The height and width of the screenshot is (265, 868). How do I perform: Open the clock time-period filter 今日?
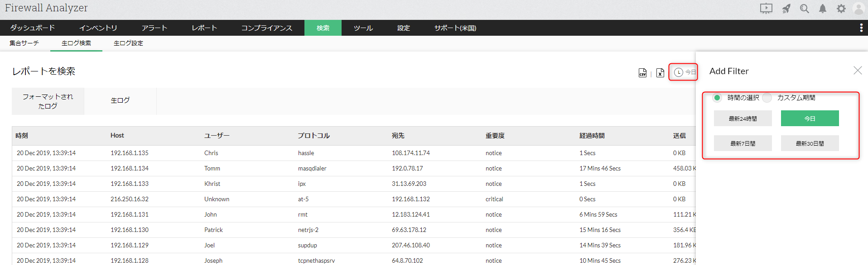684,72
